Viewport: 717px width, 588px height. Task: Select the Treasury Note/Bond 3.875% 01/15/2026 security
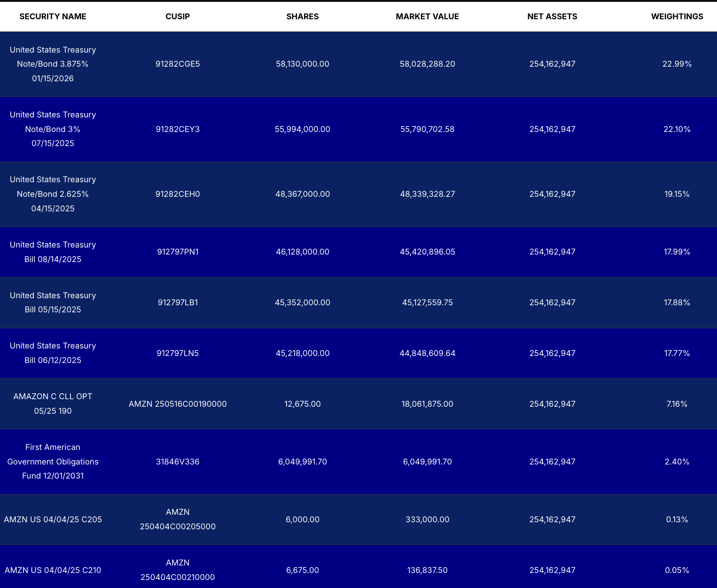tap(53, 64)
